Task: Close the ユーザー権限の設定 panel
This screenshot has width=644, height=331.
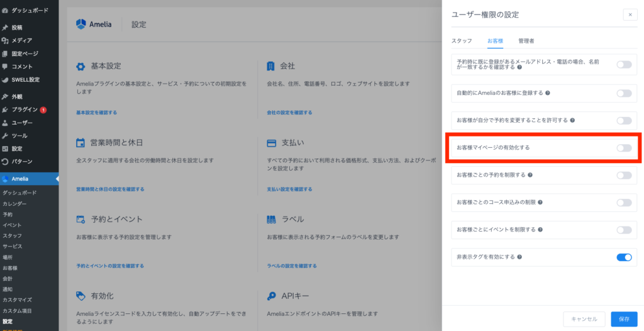Action: (x=630, y=14)
